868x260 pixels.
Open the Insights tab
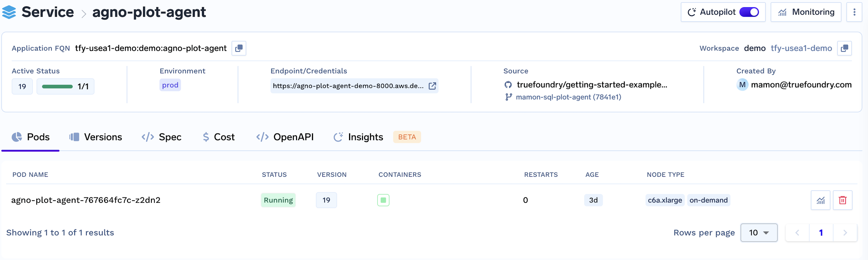[x=358, y=137]
